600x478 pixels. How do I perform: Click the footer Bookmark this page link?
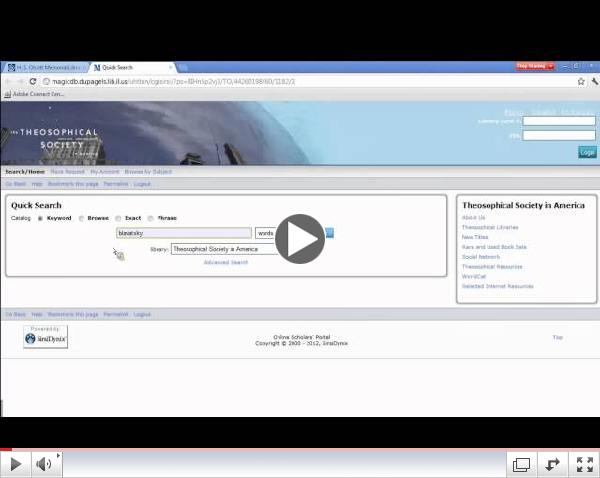tap(73, 314)
